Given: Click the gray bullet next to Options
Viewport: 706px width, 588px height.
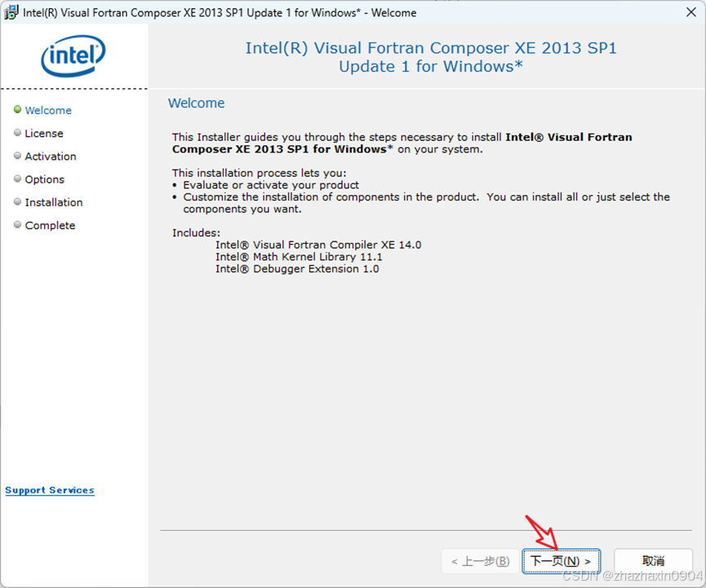Looking at the screenshot, I should (x=18, y=178).
